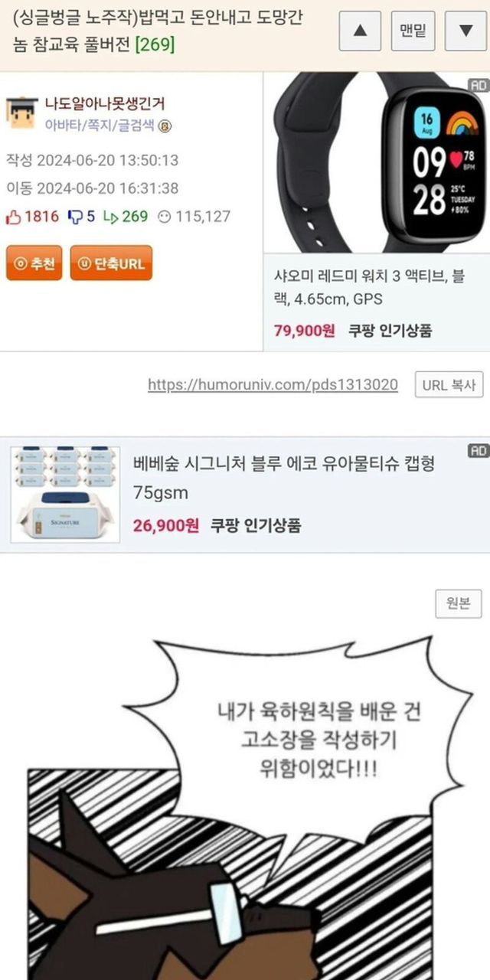Copy link with URL 복사 button
Screen dimensions: 490x980
[449, 384]
